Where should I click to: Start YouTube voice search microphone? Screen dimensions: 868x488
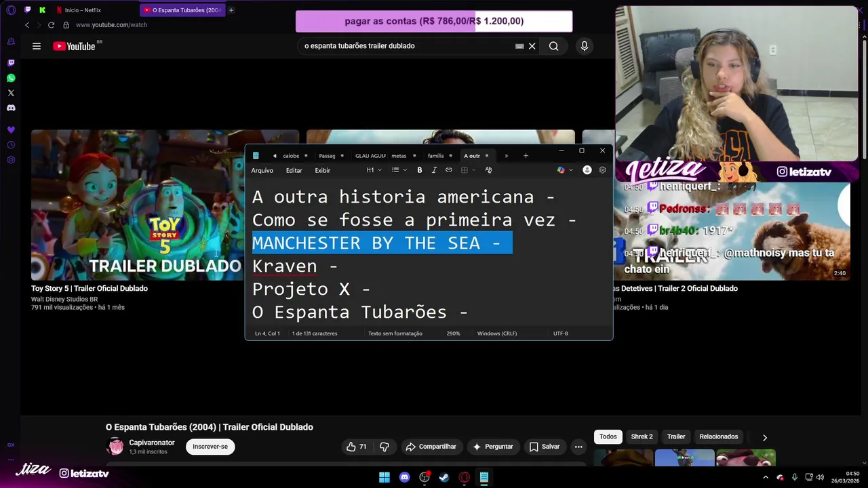(x=585, y=46)
